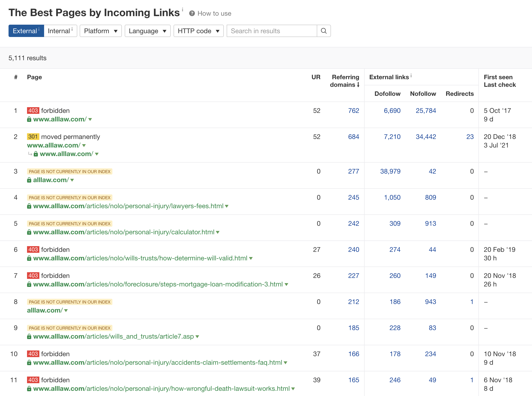Viewport: 532px width, 396px height.
Task: Click the HTTPS lock icon on the first www.alllaw.com result
Action: tap(29, 119)
